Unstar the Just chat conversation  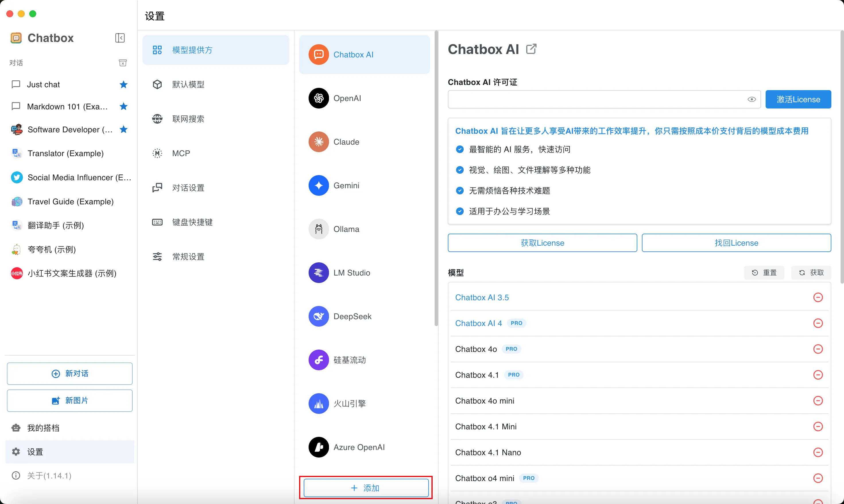[123, 85]
